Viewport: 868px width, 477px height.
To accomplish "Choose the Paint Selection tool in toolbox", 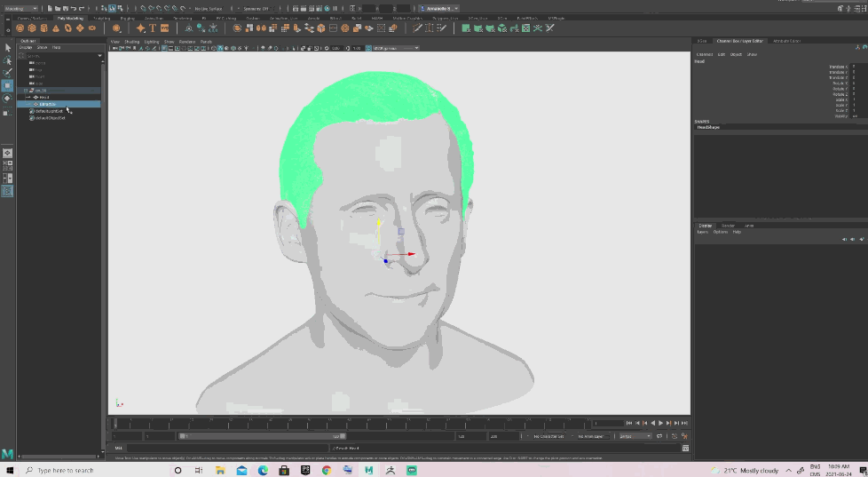I will (x=8, y=73).
